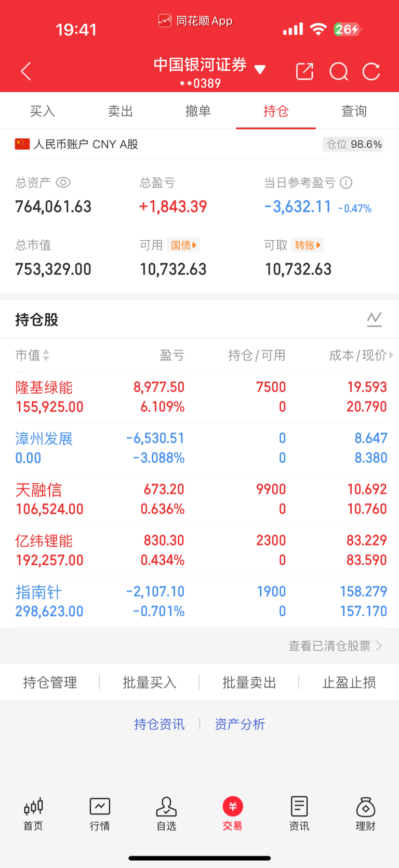Switch to the 撤单 tab
The width and height of the screenshot is (399, 868).
tap(198, 111)
